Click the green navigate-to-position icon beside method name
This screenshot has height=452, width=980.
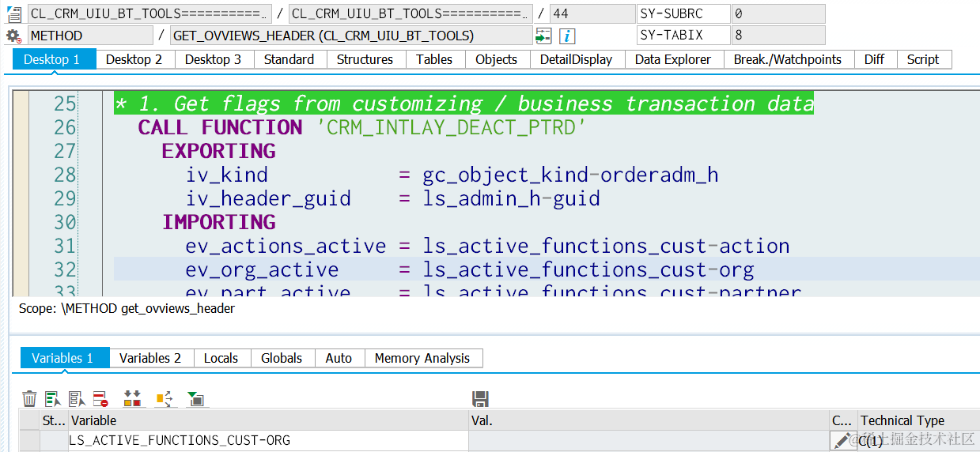(543, 36)
